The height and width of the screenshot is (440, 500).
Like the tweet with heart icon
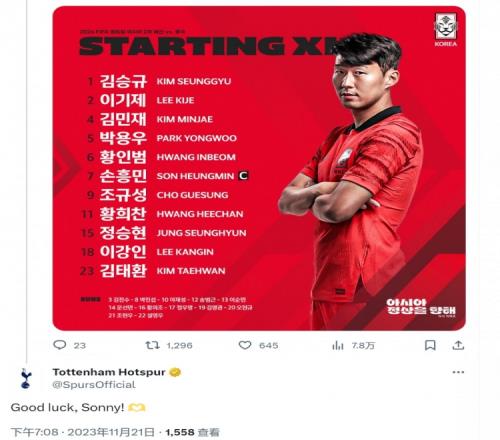245,345
